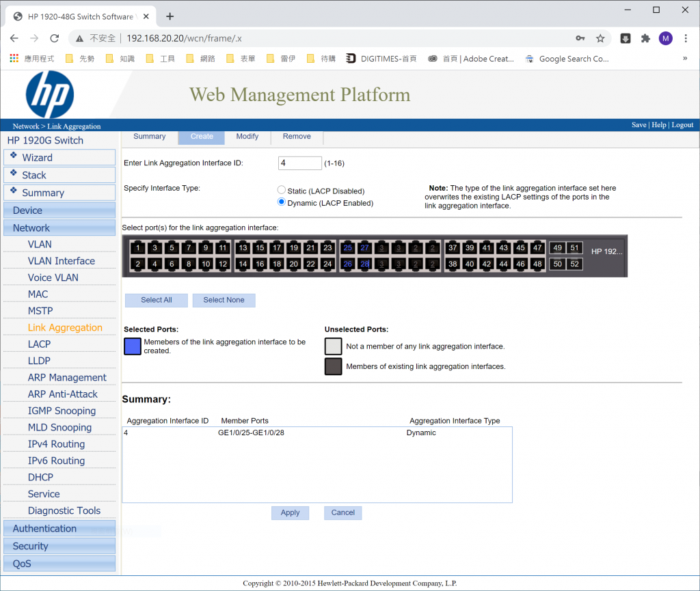Viewport: 700px width, 591px height.
Task: Bookmark this page with the star icon
Action: coord(600,38)
